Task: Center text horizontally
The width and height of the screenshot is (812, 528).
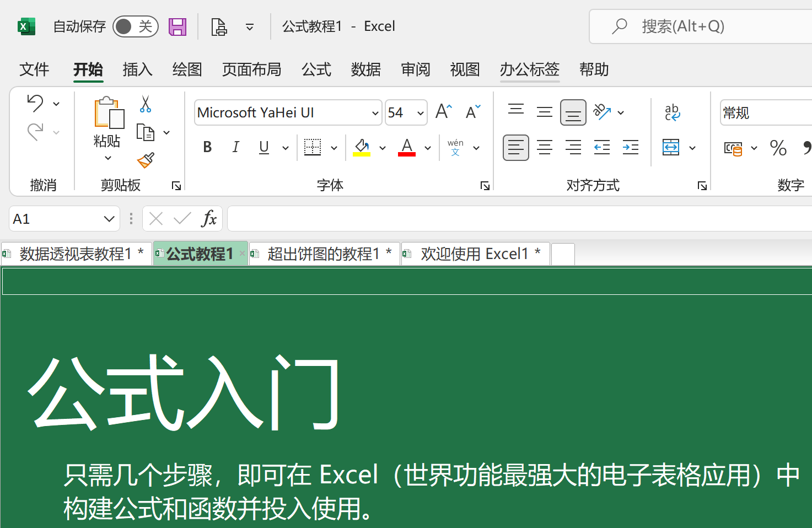Action: (x=545, y=148)
